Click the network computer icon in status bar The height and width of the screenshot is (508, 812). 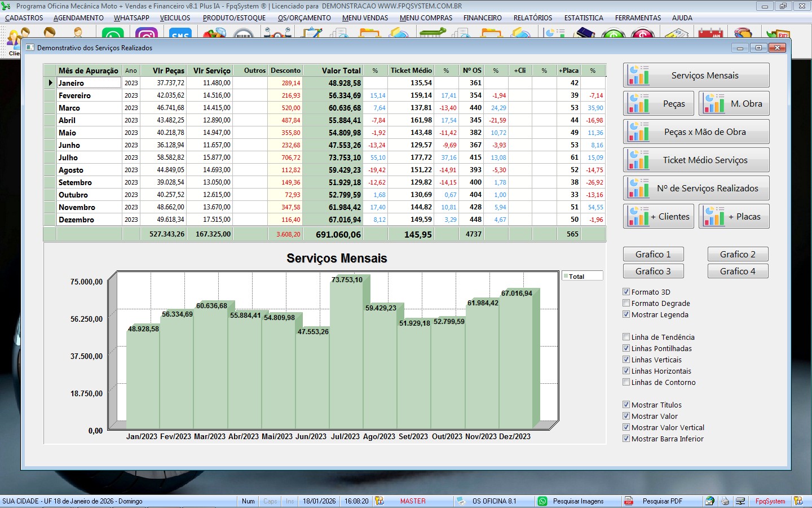tap(740, 501)
